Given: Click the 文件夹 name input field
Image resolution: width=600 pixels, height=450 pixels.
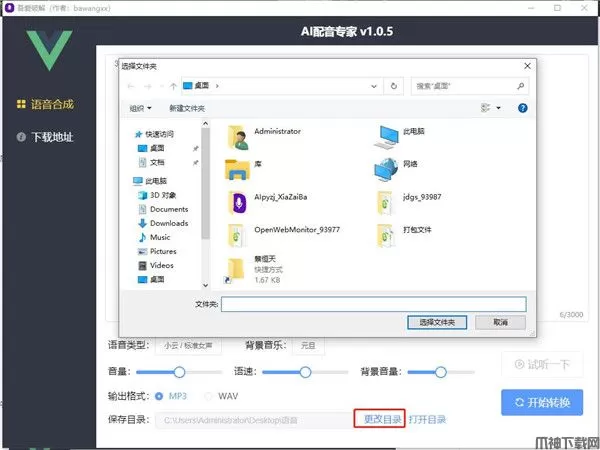Looking at the screenshot, I should pyautogui.click(x=374, y=304).
